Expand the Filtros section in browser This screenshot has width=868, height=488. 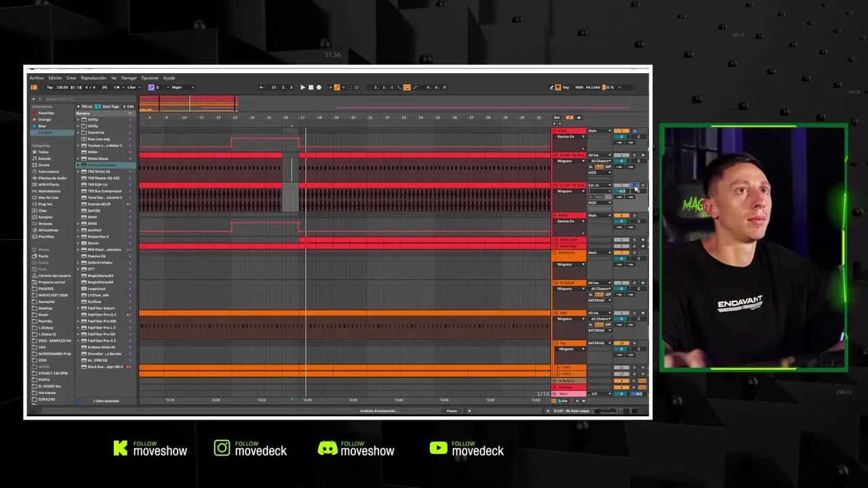(85, 106)
